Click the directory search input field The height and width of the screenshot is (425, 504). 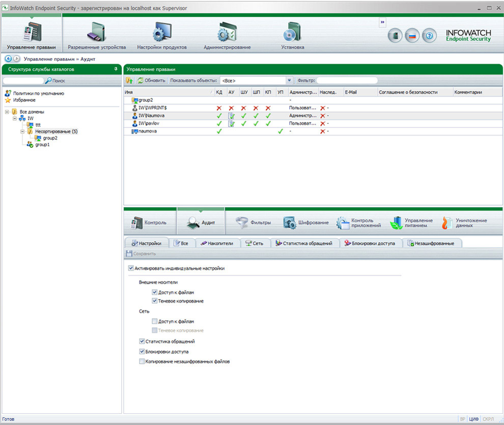[23, 81]
